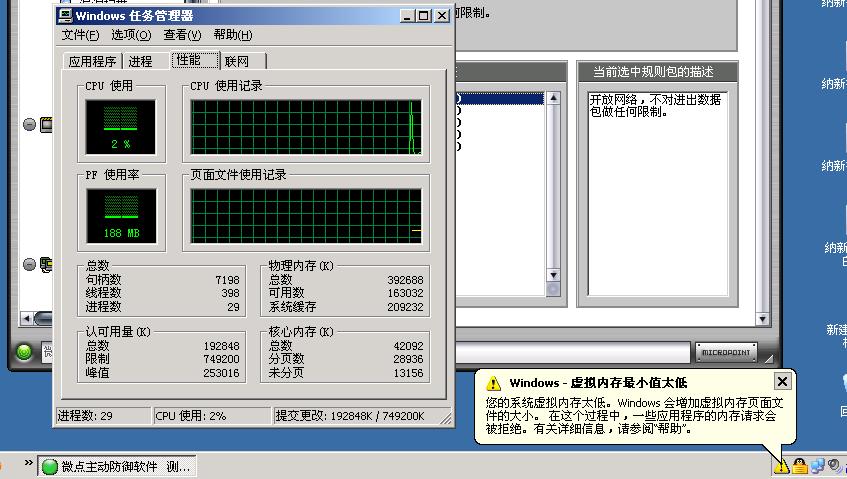Click physical memory 总数 value 392688
Image resolution: width=847 pixels, height=479 pixels.
[405, 280]
